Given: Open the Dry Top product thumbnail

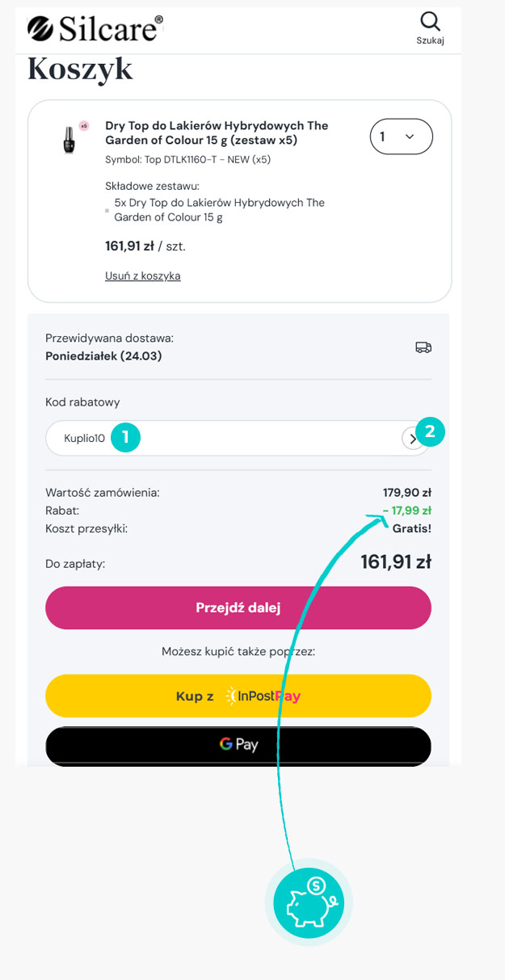Looking at the screenshot, I should pos(70,137).
